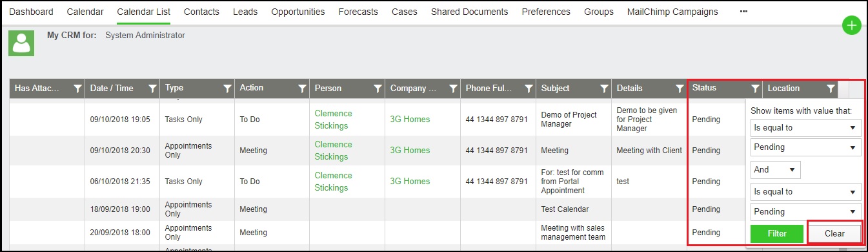Open the MailChimp Campaigns tab

tap(672, 12)
